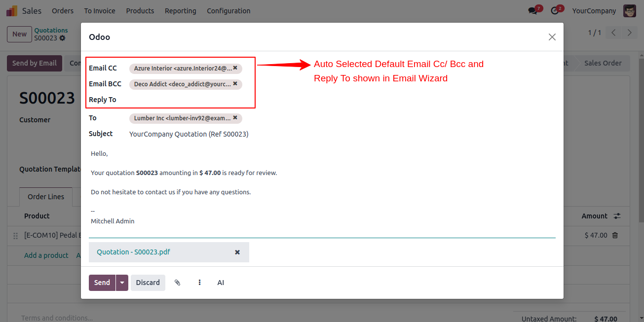This screenshot has width=644, height=322.
Task: Click the $ 47.00 order line amount
Action: pyautogui.click(x=596, y=235)
